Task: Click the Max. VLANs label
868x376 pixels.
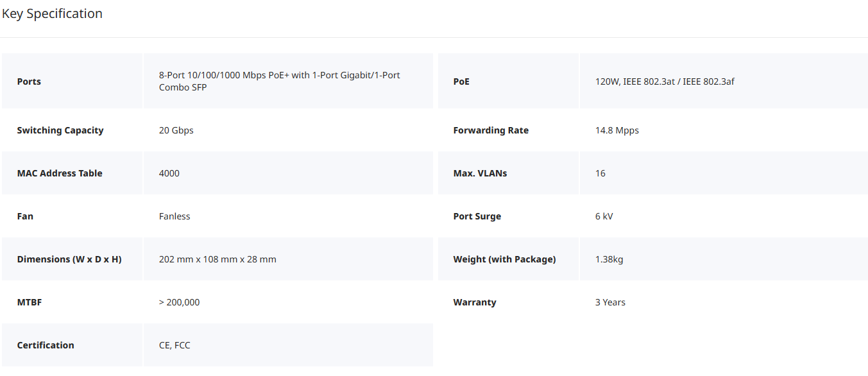Action: coord(480,173)
